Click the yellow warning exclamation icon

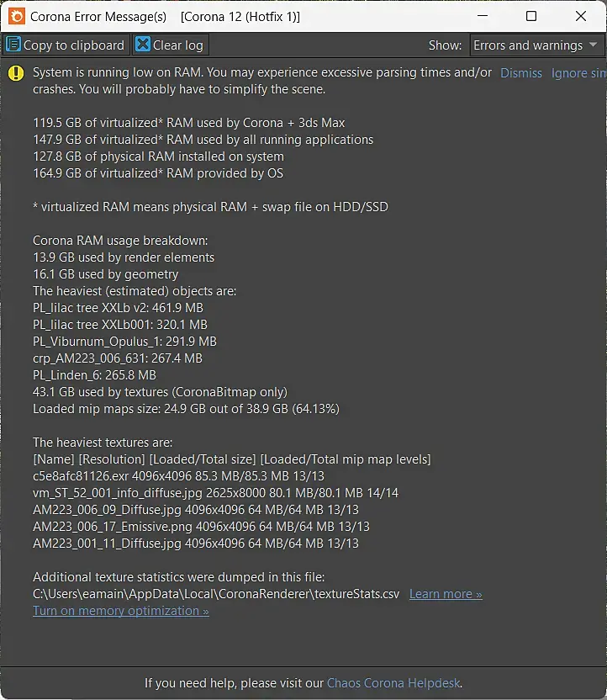16,73
